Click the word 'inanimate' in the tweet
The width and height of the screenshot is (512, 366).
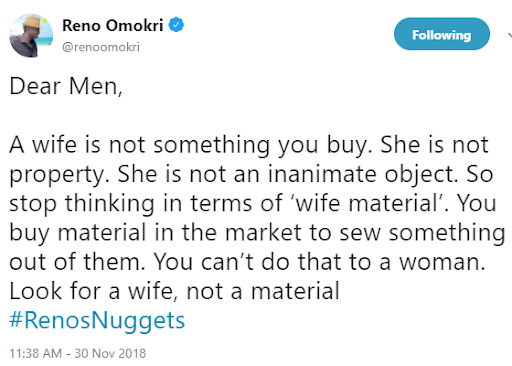pyautogui.click(x=322, y=174)
